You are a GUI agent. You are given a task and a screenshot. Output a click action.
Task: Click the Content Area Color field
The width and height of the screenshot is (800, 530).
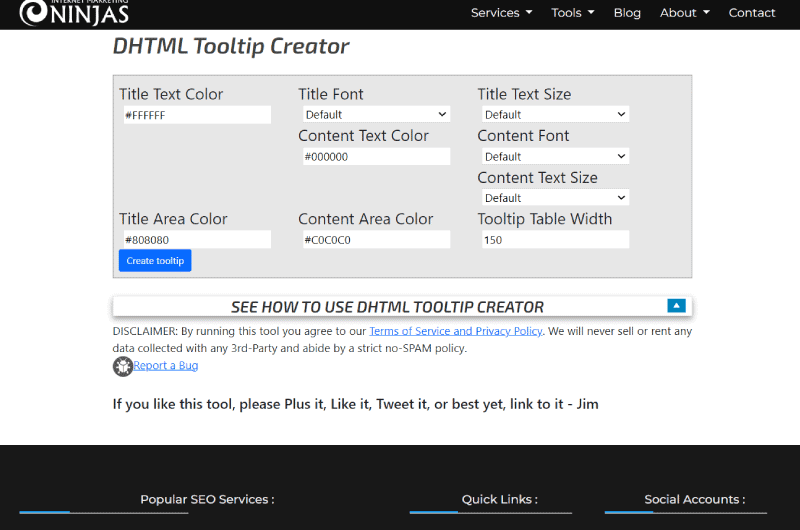(x=377, y=240)
